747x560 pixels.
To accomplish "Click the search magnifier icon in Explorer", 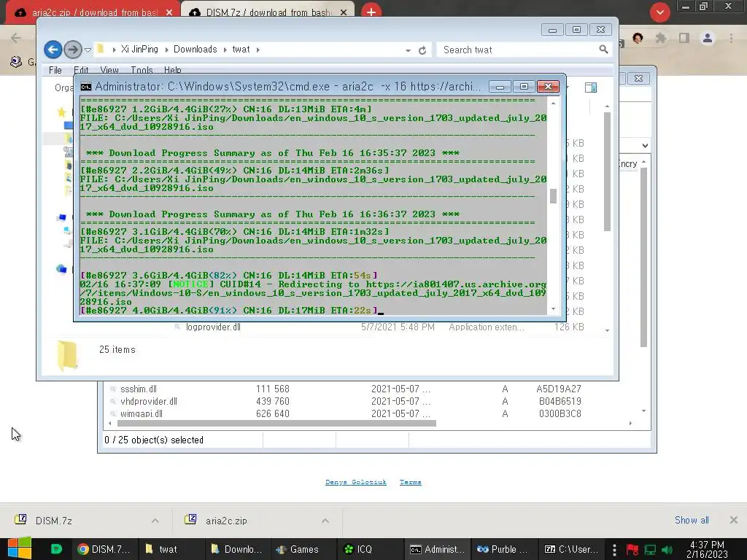I will pos(603,49).
